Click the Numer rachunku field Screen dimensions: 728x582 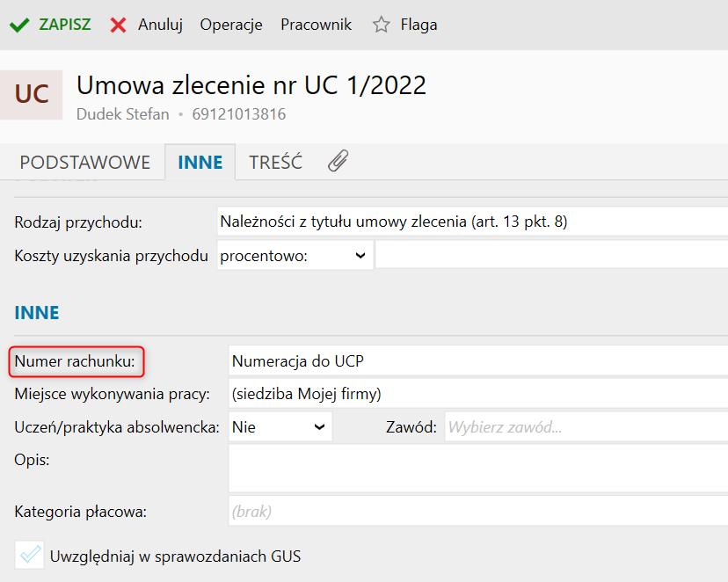[x=475, y=360]
